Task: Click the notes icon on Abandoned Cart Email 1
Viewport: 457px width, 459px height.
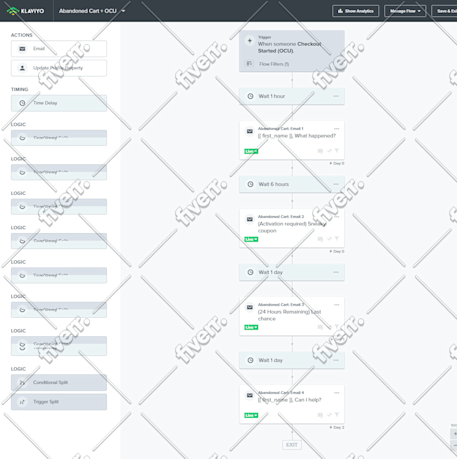Action: 320,151
